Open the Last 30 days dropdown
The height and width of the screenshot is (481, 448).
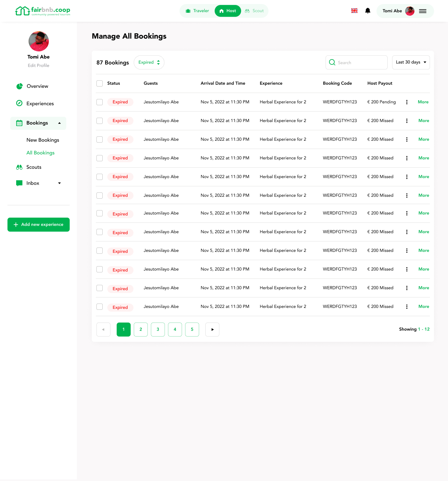tap(411, 62)
